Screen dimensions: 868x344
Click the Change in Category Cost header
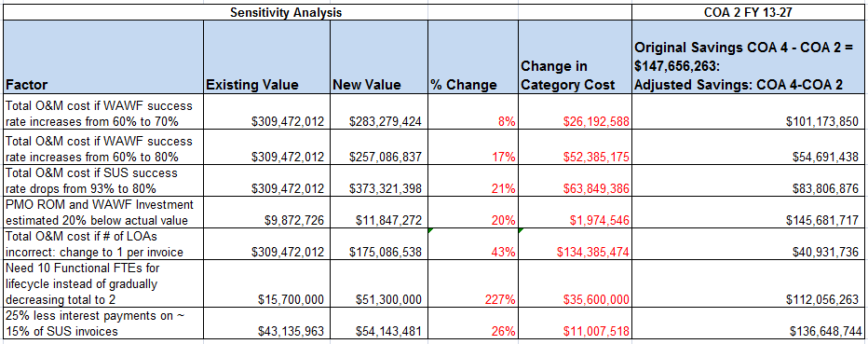tap(576, 58)
